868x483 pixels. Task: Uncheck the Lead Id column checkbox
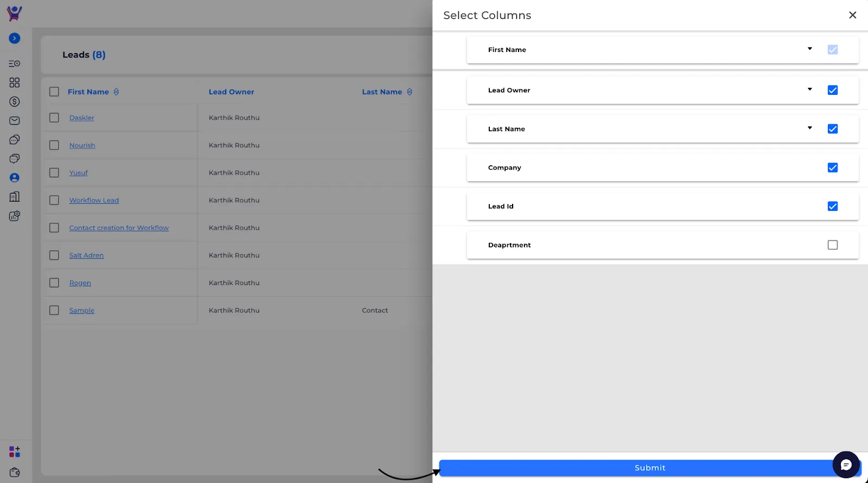[x=833, y=206]
